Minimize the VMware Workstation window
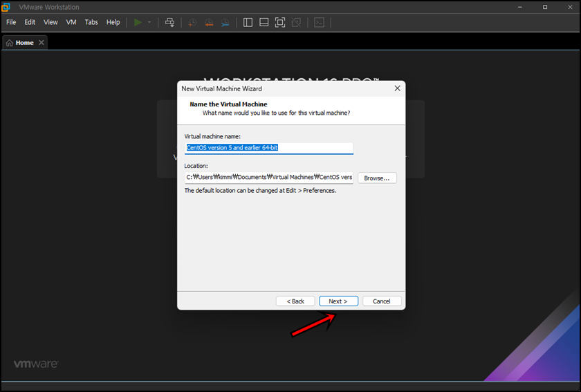The height and width of the screenshot is (392, 581). pyautogui.click(x=520, y=7)
